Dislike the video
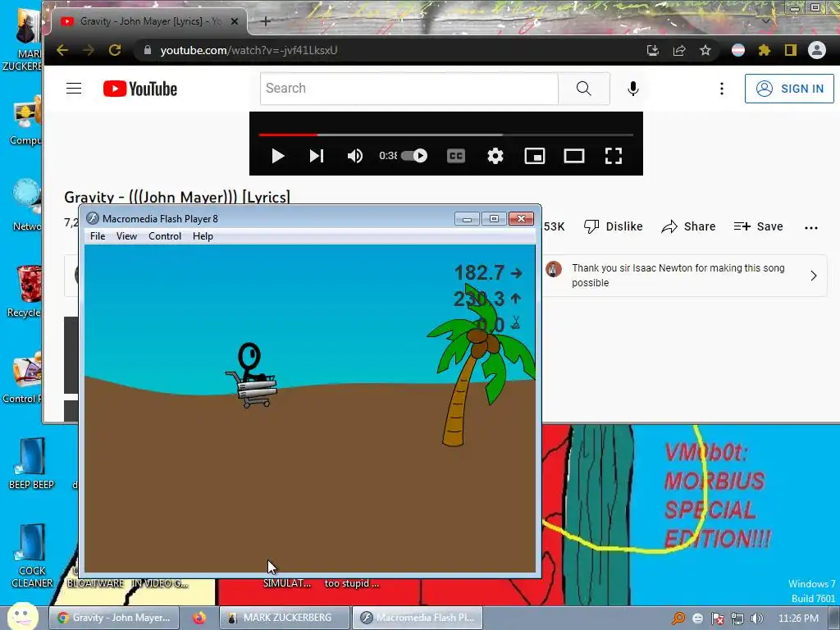 614,226
